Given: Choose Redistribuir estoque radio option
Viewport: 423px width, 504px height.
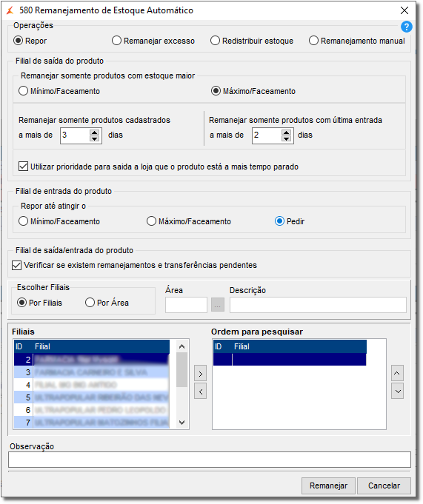Looking at the screenshot, I should (x=252, y=41).
